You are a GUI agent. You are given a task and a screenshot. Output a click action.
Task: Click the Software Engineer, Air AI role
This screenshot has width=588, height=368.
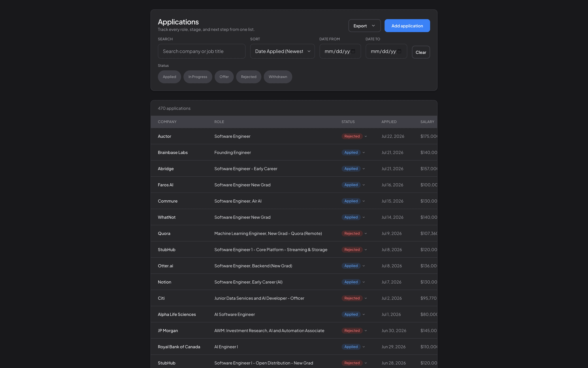pos(238,201)
